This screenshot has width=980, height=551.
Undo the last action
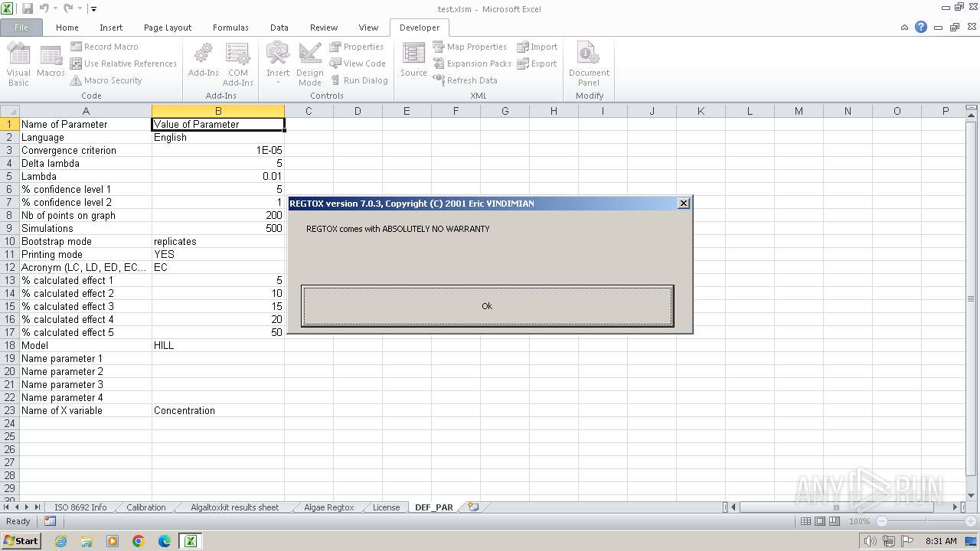click(44, 8)
